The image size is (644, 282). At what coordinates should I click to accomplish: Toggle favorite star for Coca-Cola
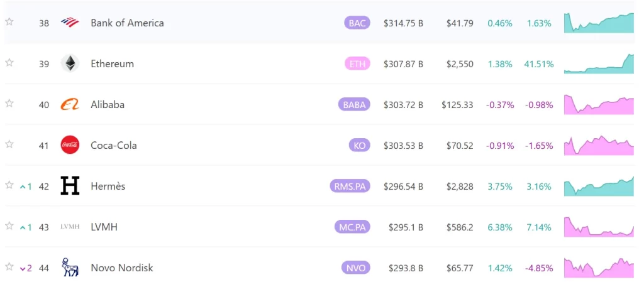pyautogui.click(x=9, y=144)
